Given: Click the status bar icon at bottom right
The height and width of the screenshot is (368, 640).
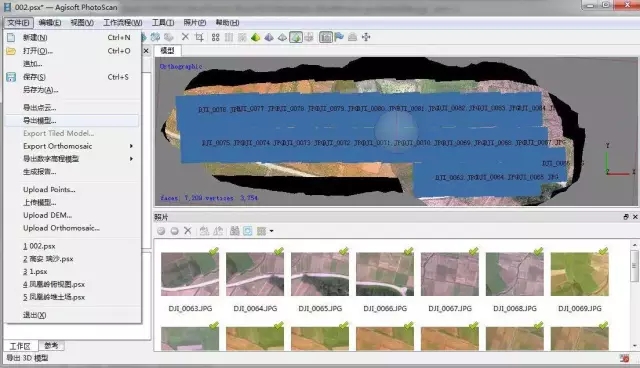Looking at the screenshot, I should click(624, 358).
